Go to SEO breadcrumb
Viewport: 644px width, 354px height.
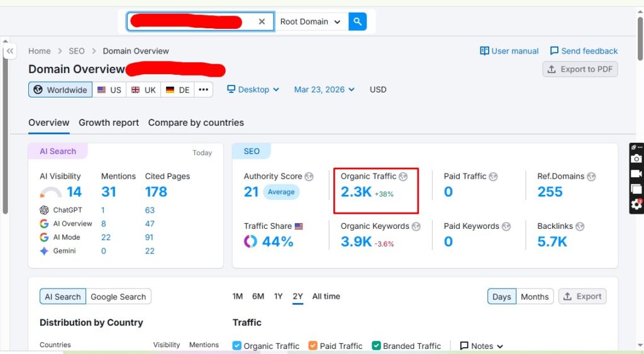click(76, 51)
